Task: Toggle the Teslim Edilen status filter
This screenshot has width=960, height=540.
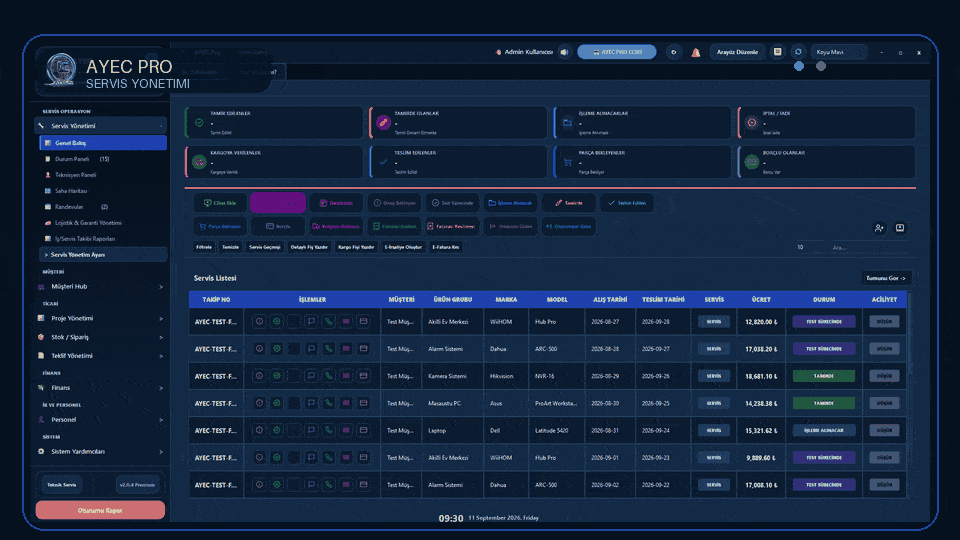Action: (x=627, y=203)
